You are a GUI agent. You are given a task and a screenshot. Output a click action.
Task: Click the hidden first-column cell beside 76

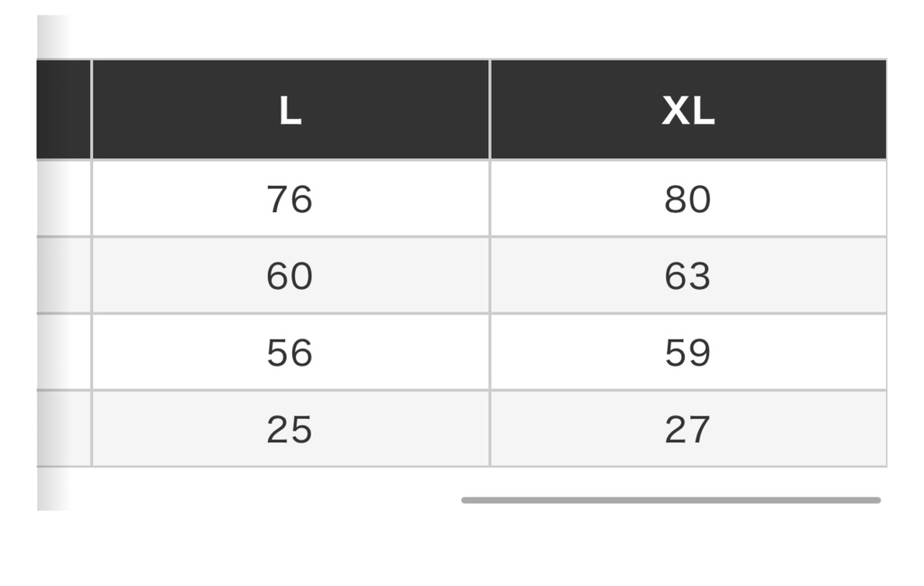click(64, 199)
